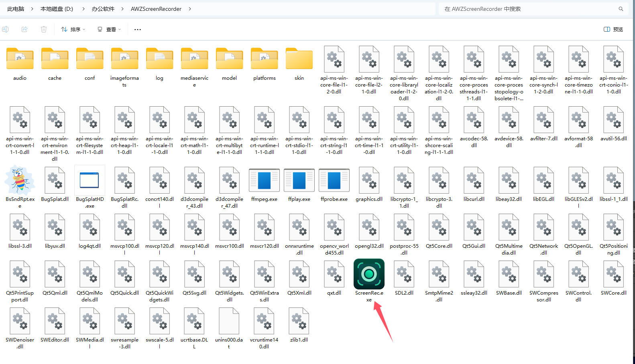The width and height of the screenshot is (635, 364).
Task: Select the file name libEGL.dll
Action: pyautogui.click(x=543, y=199)
